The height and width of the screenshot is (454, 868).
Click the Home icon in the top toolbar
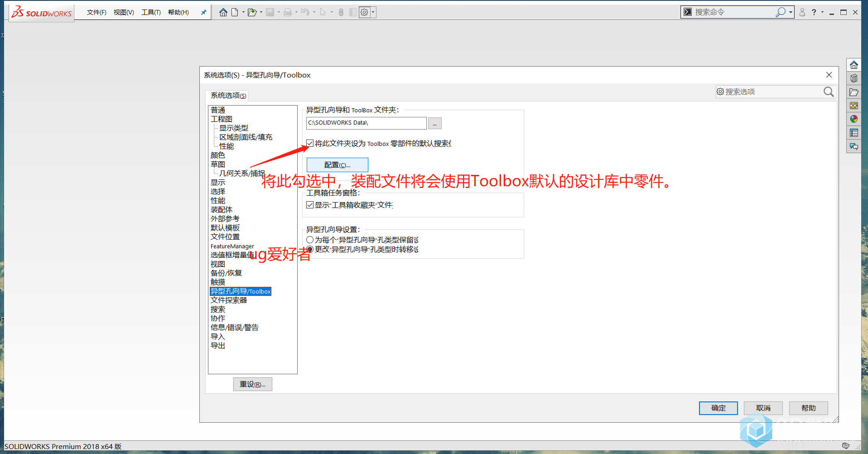223,12
